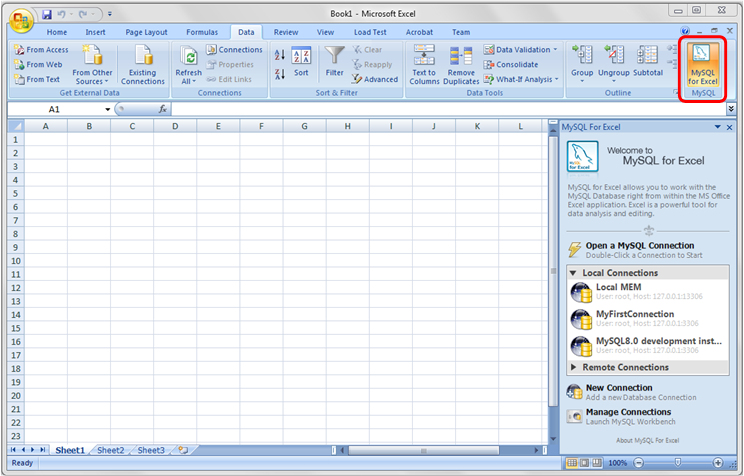The image size is (744, 476).
Task: Open the Sort dialog
Action: point(301,62)
